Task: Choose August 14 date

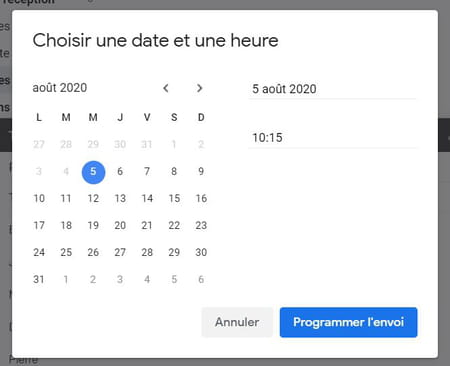Action: (x=147, y=198)
